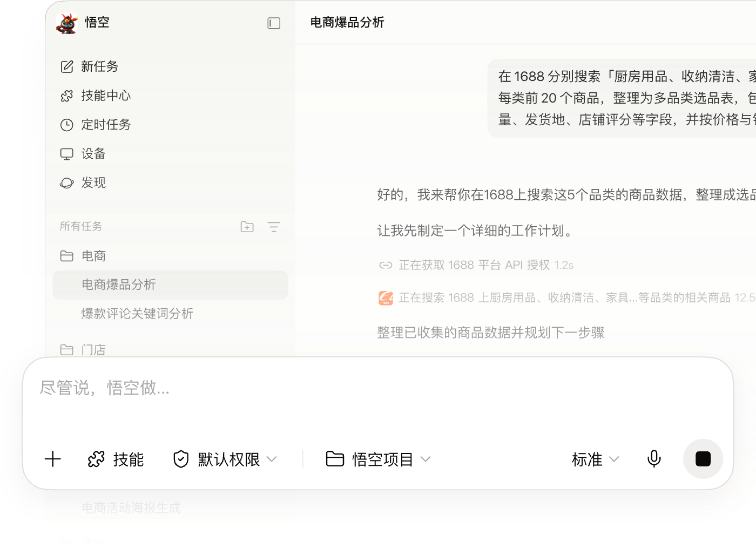The image size is (756, 555).
Task: Open the 技能中心 puzzle icon
Action: 67,96
